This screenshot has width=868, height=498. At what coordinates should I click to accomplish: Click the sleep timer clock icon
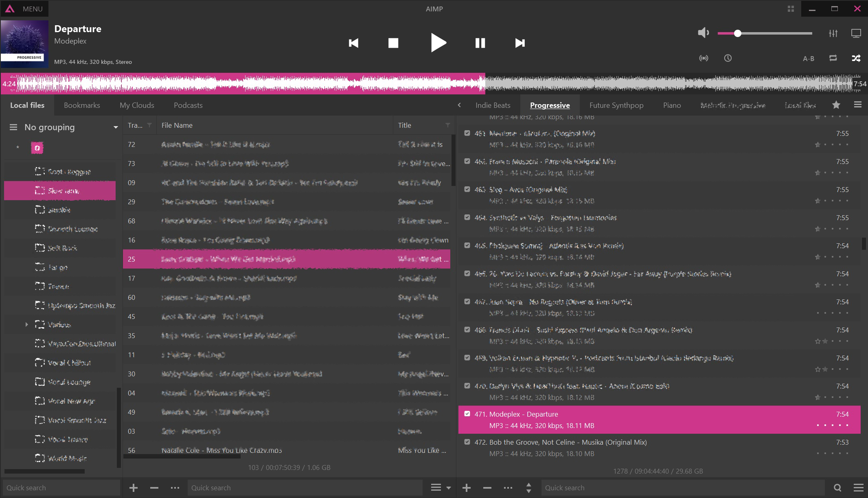[x=728, y=58]
